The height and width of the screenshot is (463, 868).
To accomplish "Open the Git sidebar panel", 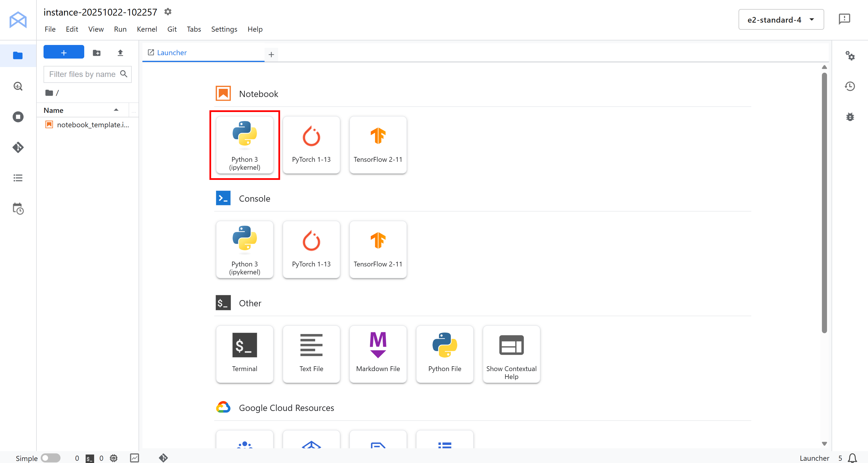I will click(x=18, y=147).
